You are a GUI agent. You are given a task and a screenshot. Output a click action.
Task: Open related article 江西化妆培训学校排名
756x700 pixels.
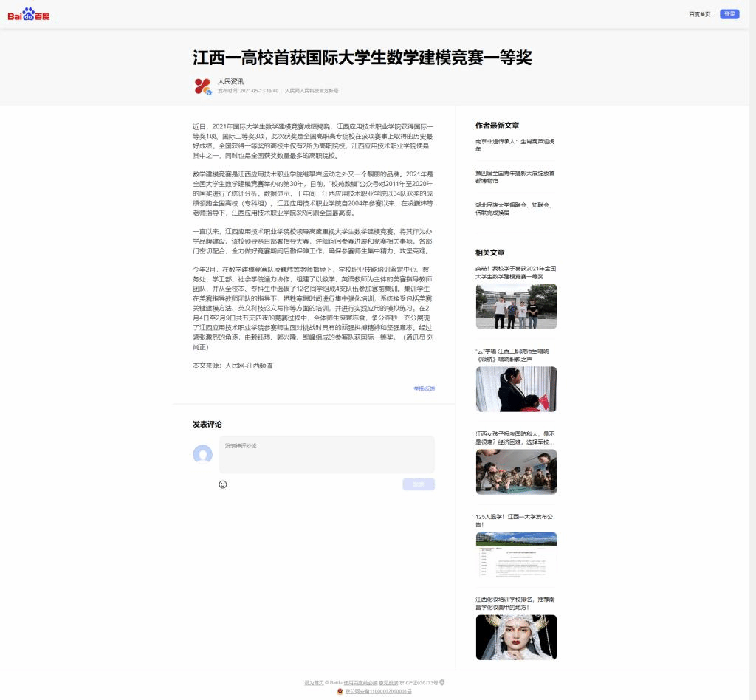[515, 603]
